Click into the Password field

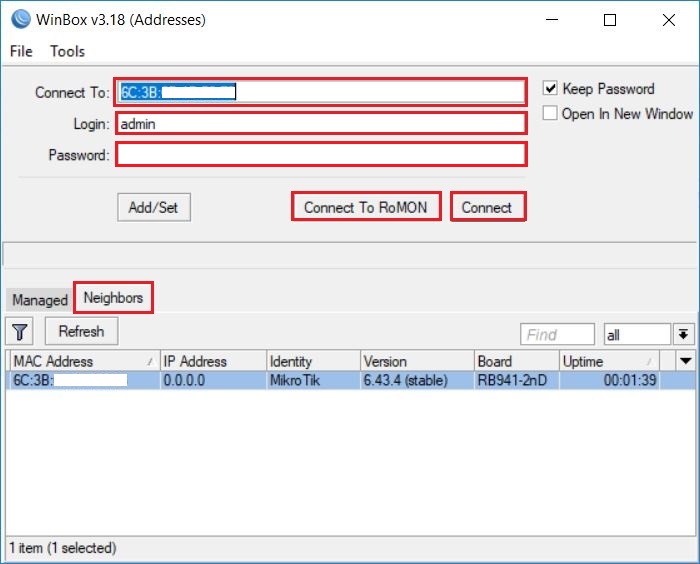[x=321, y=155]
